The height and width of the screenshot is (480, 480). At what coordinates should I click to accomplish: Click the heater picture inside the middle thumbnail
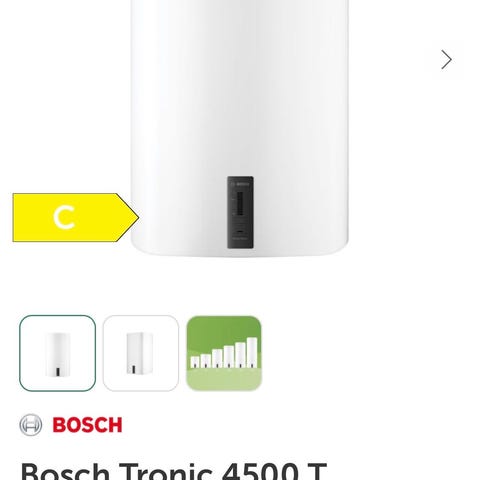coord(140,353)
